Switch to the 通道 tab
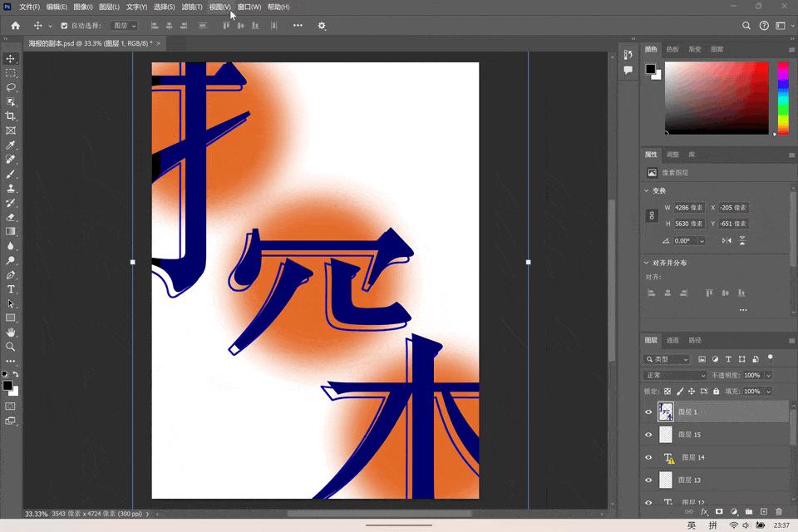Screen dimensions: 798x532 pos(673,340)
